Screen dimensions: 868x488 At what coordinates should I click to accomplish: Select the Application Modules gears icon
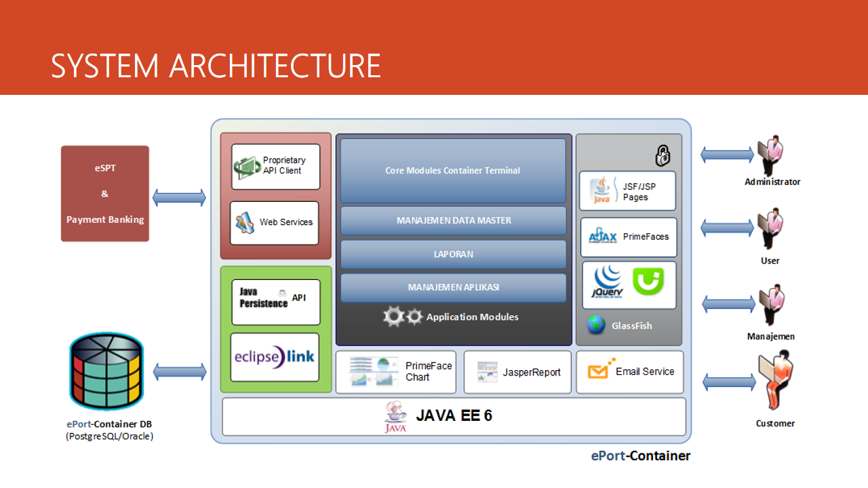[x=403, y=317]
